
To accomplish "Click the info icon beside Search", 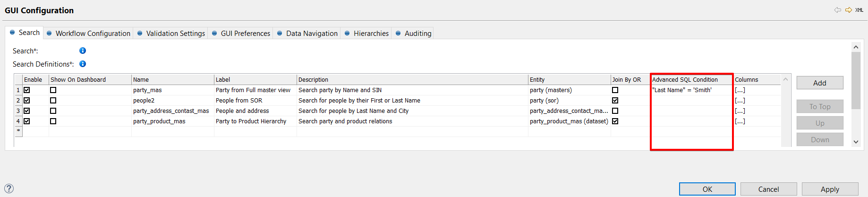I will pos(83,51).
